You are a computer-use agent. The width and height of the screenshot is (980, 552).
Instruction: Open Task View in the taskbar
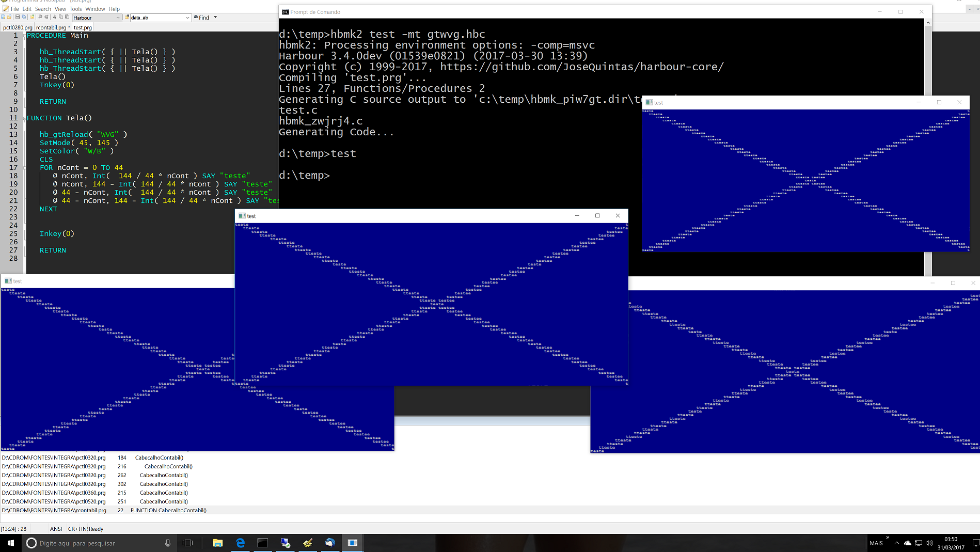coord(188,543)
